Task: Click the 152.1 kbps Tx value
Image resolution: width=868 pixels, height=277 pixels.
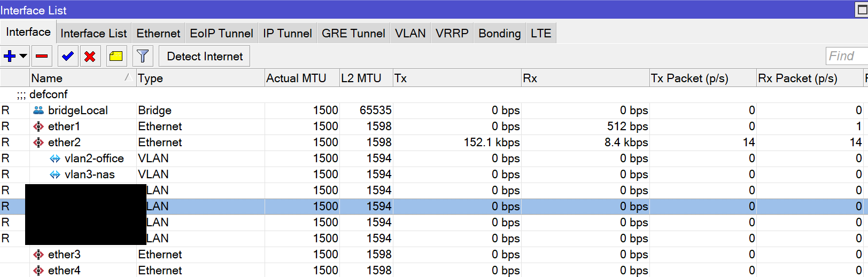Action: coord(492,143)
